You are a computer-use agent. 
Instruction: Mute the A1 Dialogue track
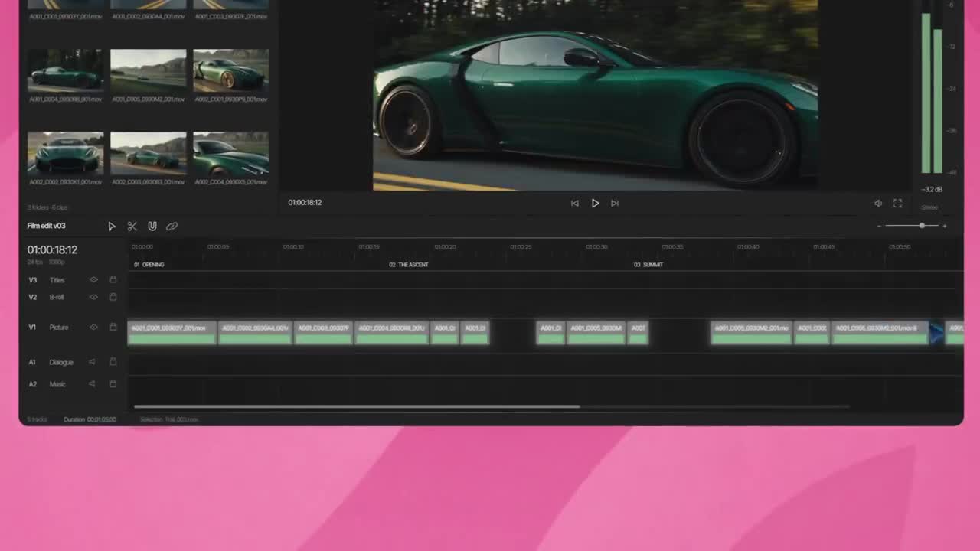(x=93, y=362)
